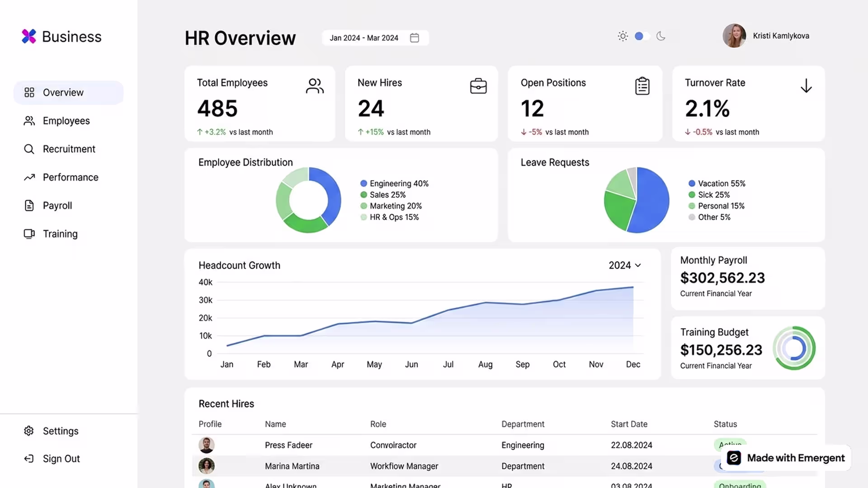The image size is (868, 488).
Task: Click the +15% new hires change
Action: pyautogui.click(x=371, y=132)
